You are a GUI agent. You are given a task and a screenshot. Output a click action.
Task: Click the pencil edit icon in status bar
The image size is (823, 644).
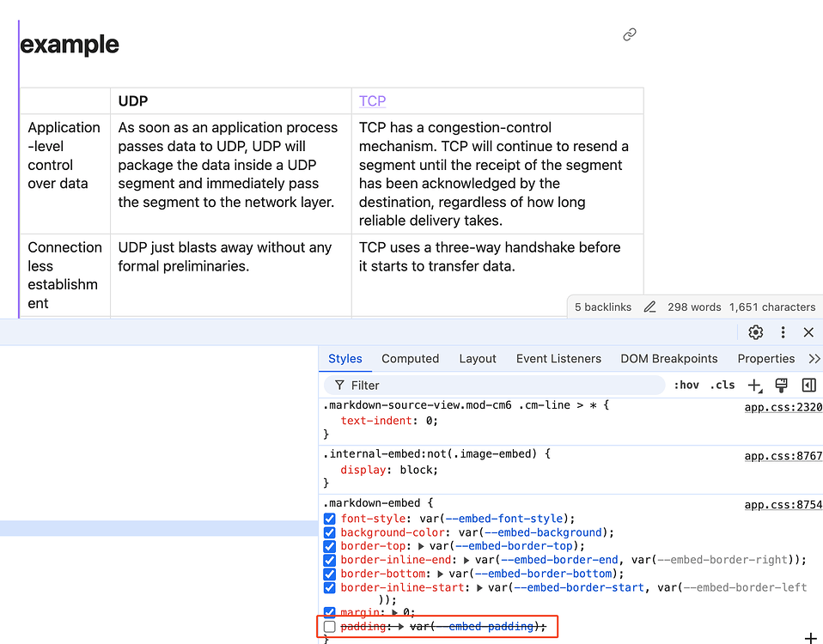(649, 307)
